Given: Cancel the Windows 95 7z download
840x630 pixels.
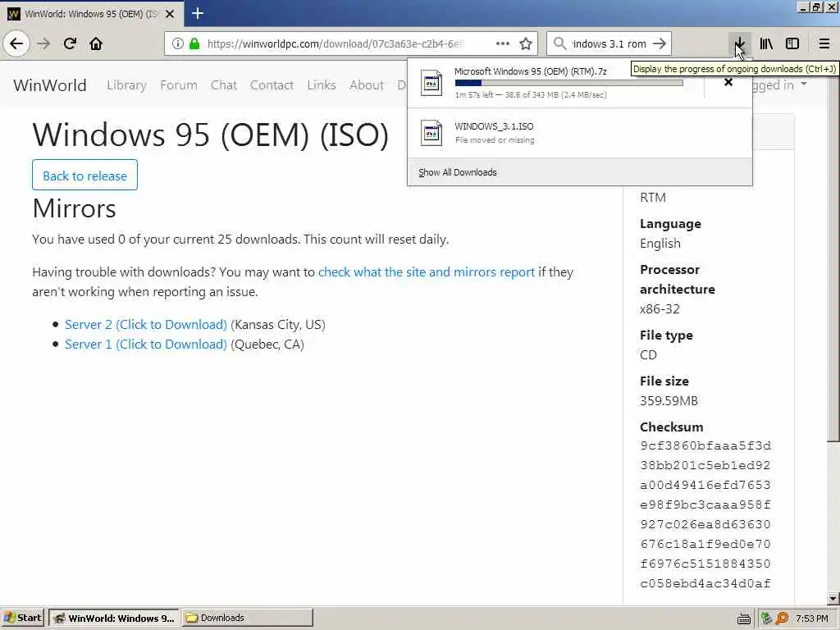Looking at the screenshot, I should tap(728, 82).
